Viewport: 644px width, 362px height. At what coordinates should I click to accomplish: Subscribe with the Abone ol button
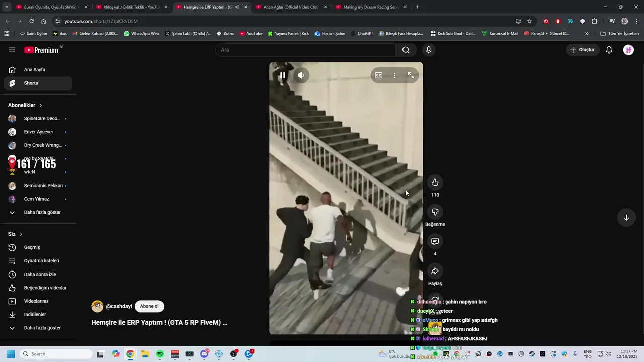149,306
